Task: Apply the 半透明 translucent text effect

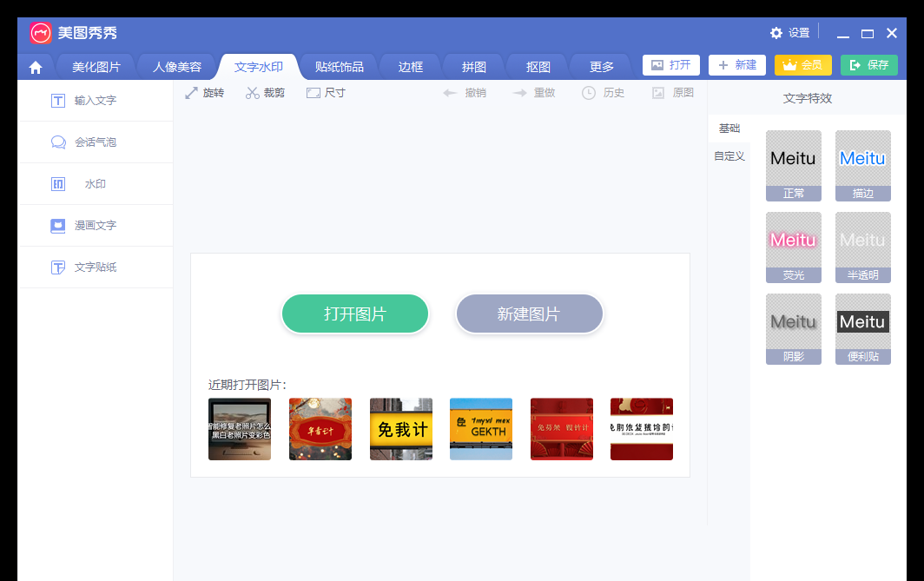Action: (862, 248)
